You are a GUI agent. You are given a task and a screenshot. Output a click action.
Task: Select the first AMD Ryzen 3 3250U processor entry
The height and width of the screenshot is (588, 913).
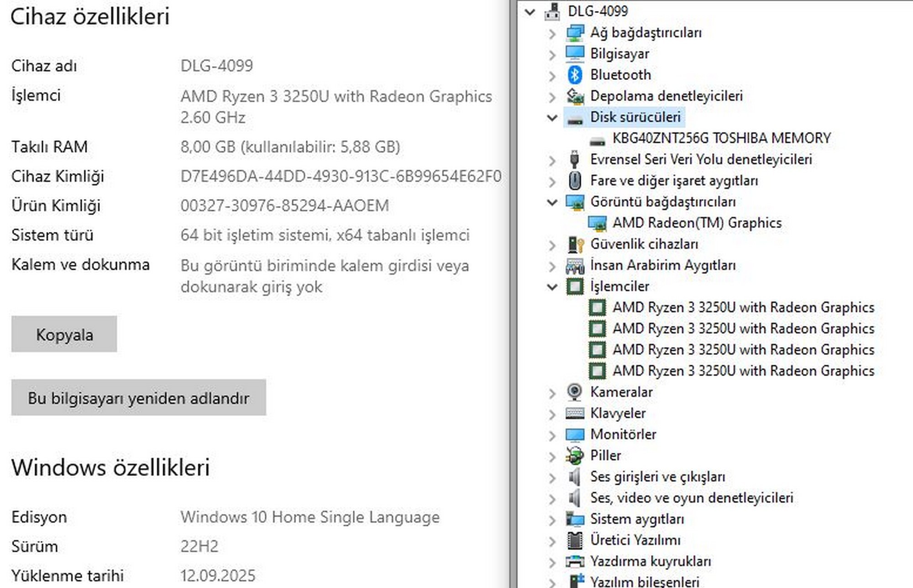743,308
